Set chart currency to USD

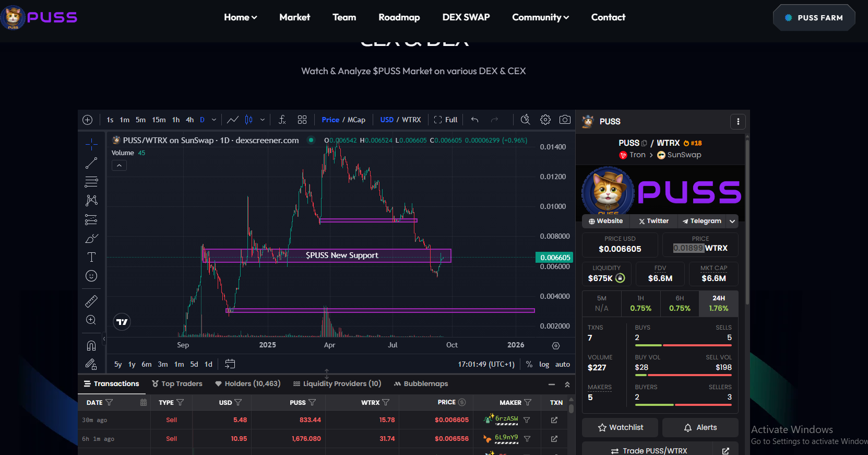point(387,120)
